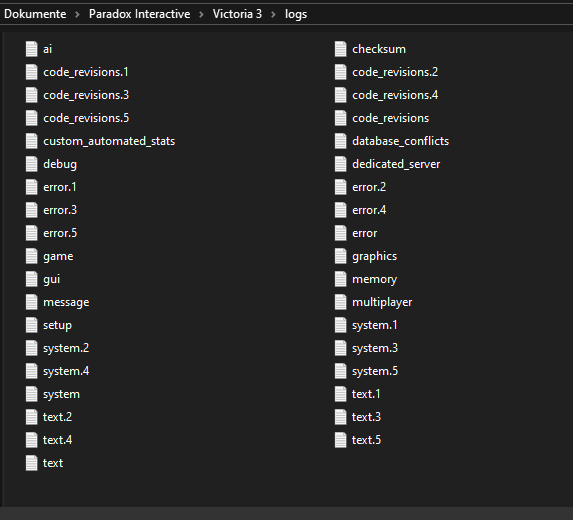The width and height of the screenshot is (573, 520).
Task: Click the error.2 file icon
Action: tap(341, 187)
